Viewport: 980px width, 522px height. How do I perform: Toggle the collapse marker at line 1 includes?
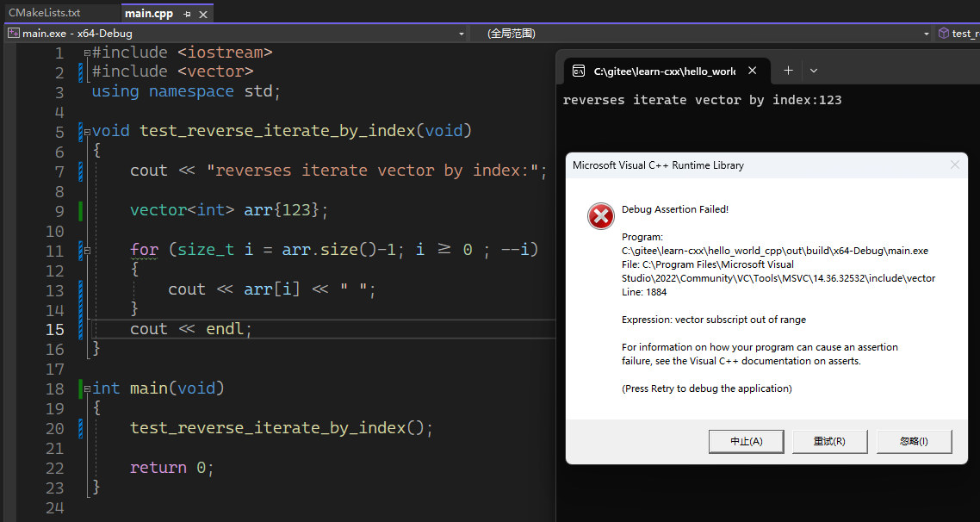pyautogui.click(x=86, y=52)
